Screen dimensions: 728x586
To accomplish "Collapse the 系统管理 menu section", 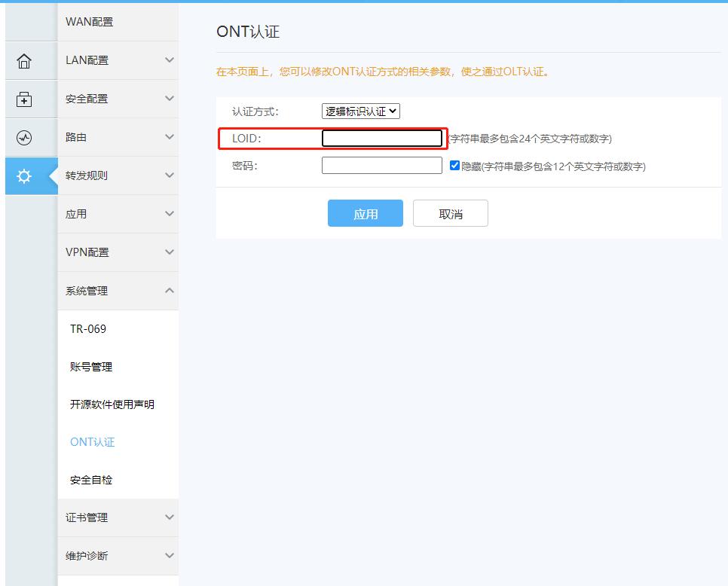I will click(118, 290).
